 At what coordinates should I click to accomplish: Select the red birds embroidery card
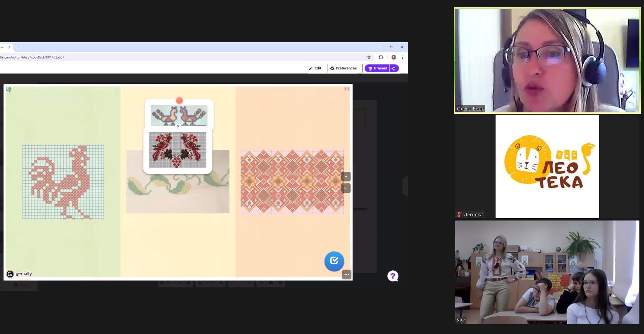pyautogui.click(x=178, y=150)
